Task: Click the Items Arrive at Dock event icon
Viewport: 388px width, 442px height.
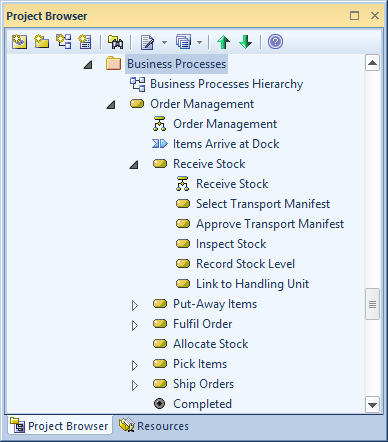Action: coord(160,144)
